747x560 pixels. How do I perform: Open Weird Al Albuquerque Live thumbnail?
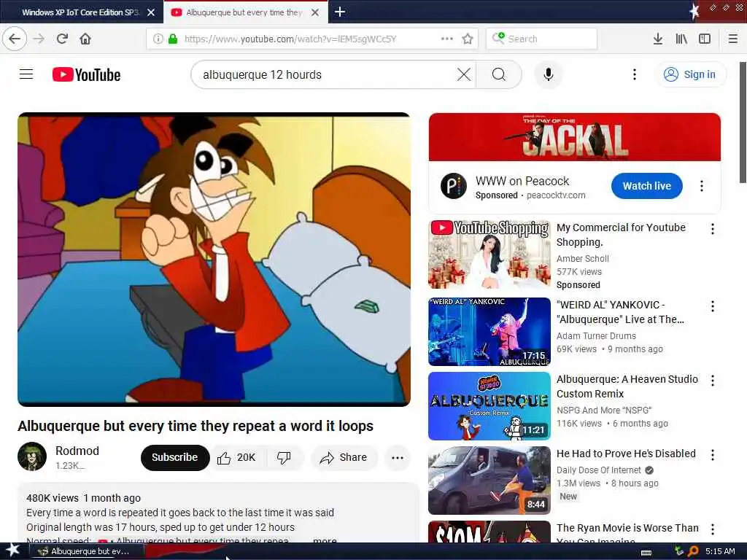(489, 332)
